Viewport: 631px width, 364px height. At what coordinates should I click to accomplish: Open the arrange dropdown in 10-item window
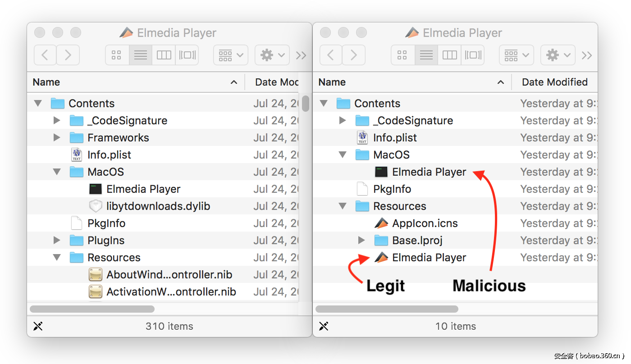pyautogui.click(x=517, y=55)
